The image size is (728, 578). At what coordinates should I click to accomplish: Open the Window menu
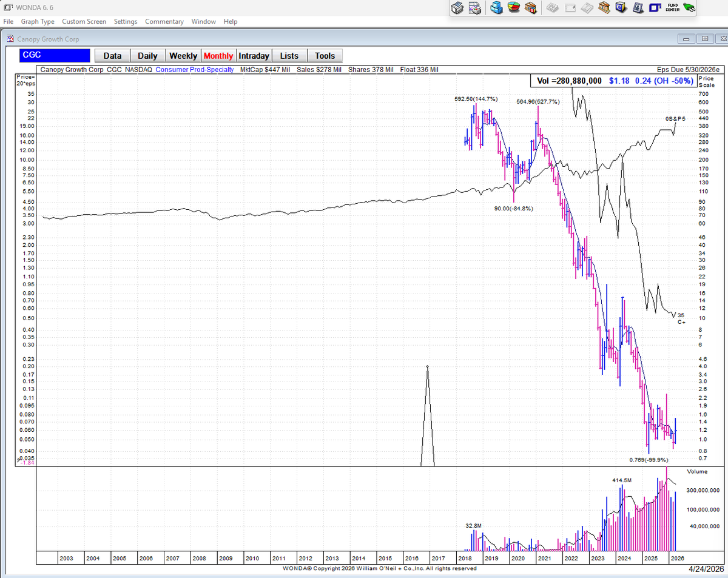(203, 21)
